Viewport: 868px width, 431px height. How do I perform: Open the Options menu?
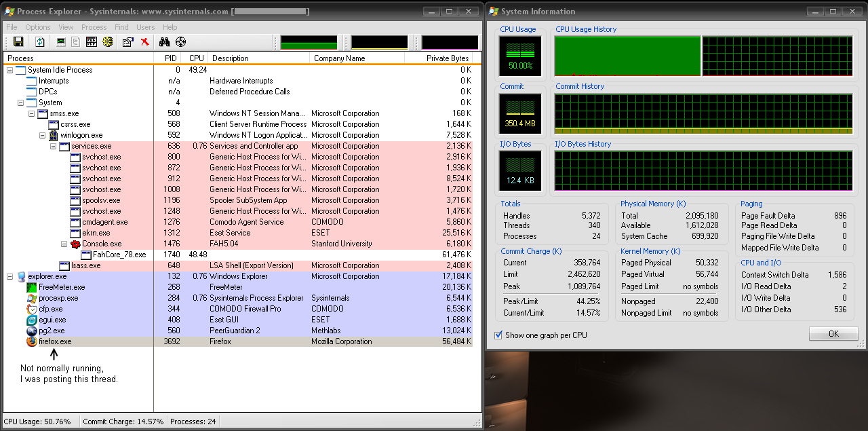[38, 27]
